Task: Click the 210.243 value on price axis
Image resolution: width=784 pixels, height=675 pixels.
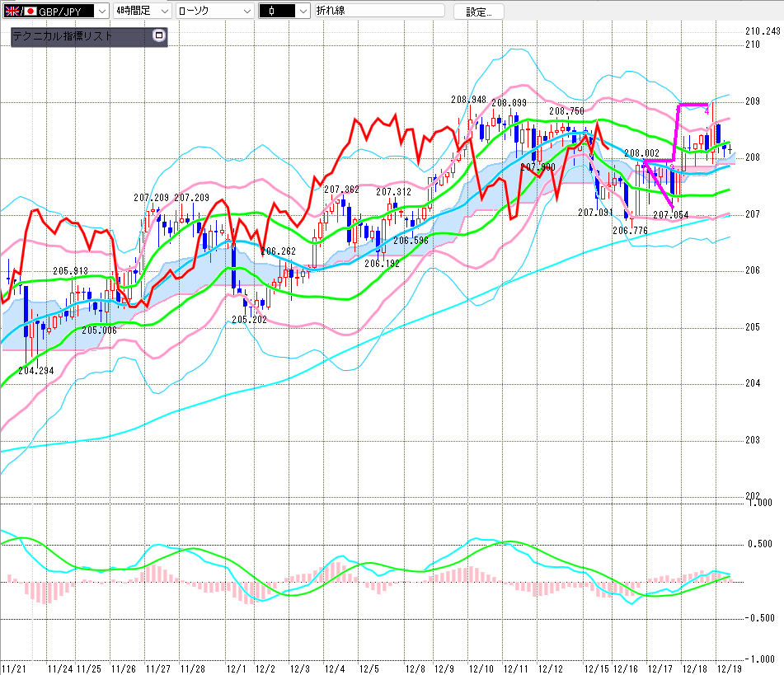Action: click(762, 31)
